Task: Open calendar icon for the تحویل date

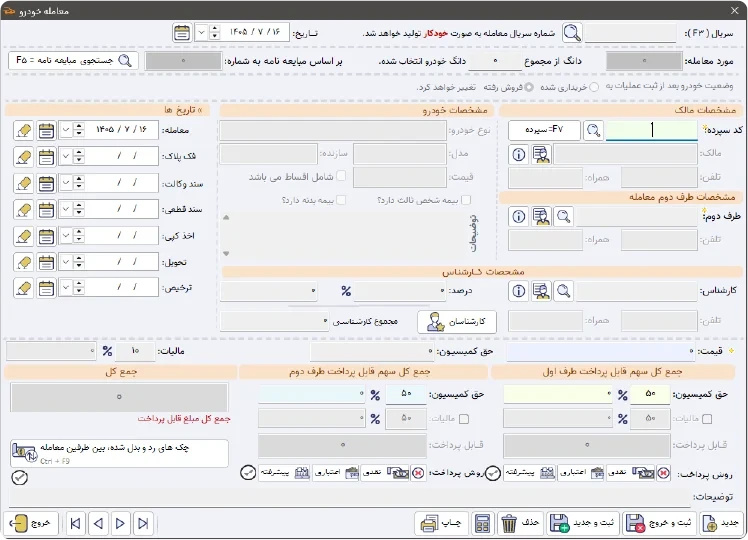Action: 46,262
